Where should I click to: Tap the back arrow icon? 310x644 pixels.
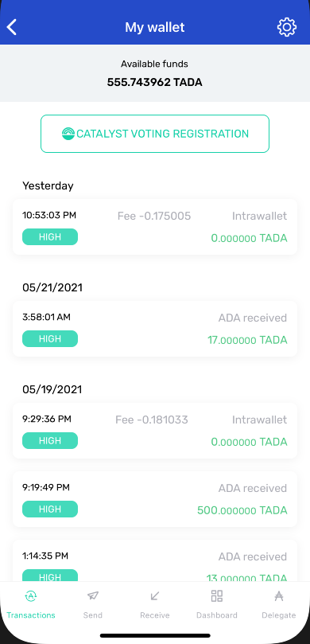[12, 28]
